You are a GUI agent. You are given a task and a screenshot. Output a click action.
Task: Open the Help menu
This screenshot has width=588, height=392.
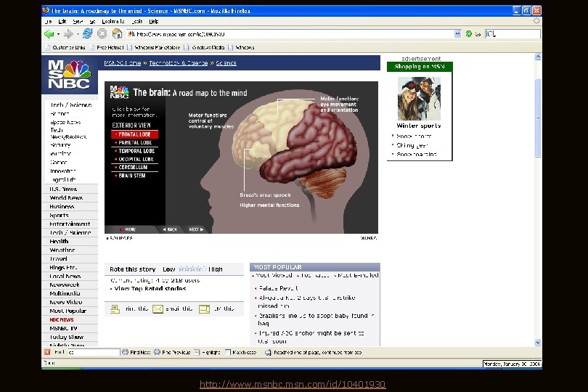pos(154,21)
